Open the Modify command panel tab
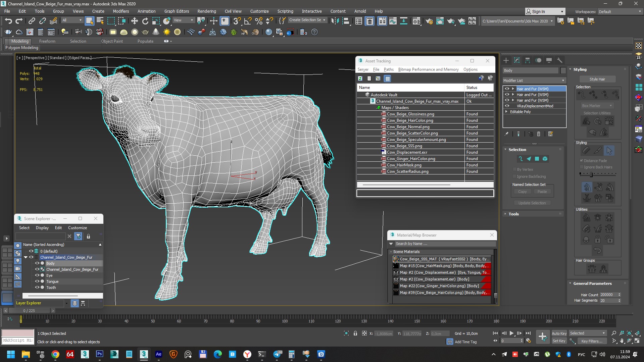 [x=517, y=60]
